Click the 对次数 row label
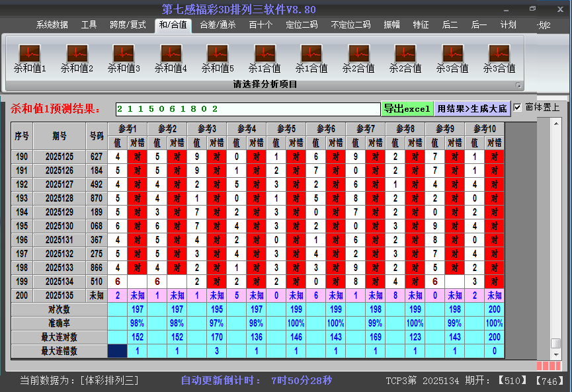The width and height of the screenshot is (572, 392). [59, 309]
